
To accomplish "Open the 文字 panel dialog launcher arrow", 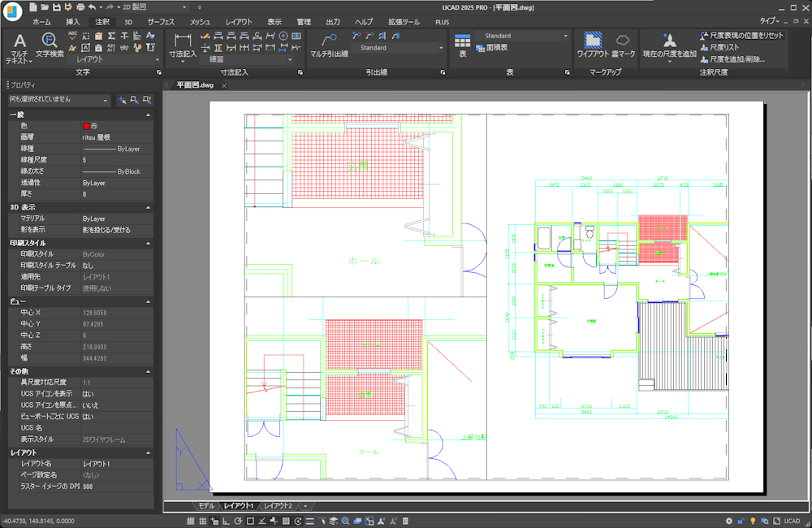I will pyautogui.click(x=158, y=72).
